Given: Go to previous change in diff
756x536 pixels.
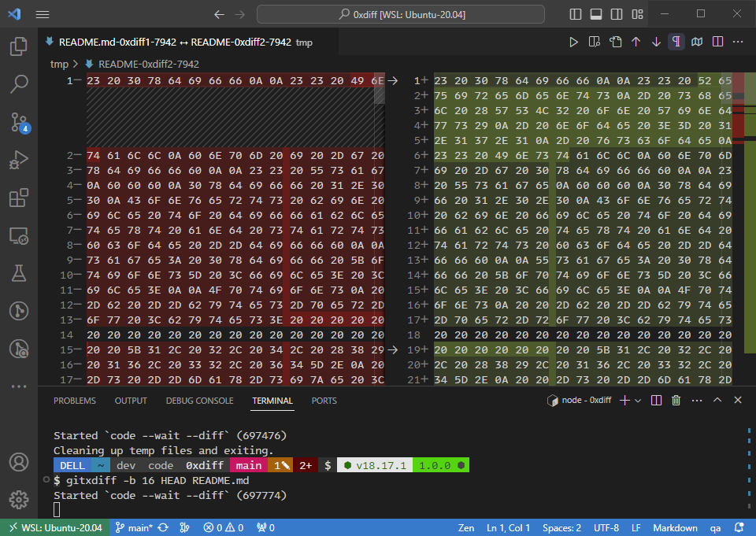Looking at the screenshot, I should pos(636,42).
